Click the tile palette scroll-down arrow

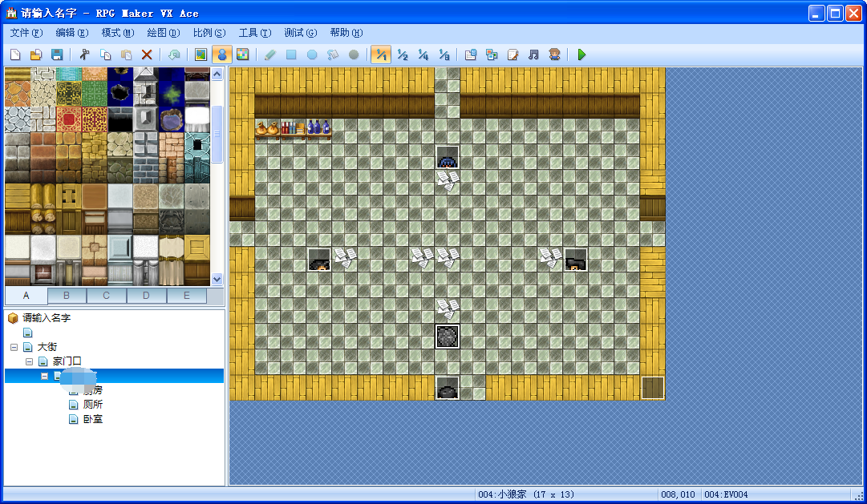217,279
